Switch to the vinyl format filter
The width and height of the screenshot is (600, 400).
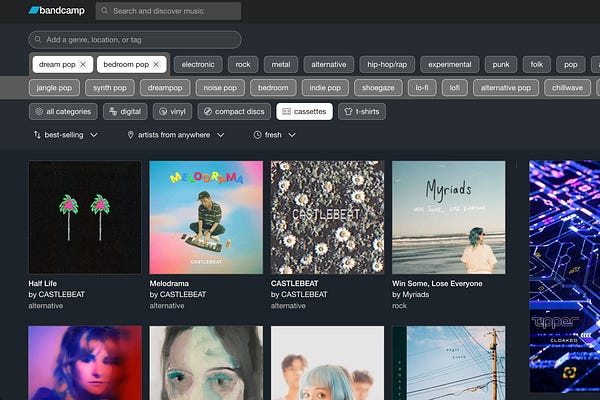click(x=172, y=111)
